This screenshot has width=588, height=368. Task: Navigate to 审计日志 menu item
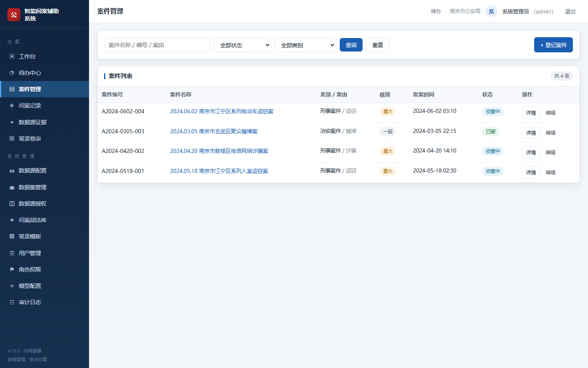point(45,302)
